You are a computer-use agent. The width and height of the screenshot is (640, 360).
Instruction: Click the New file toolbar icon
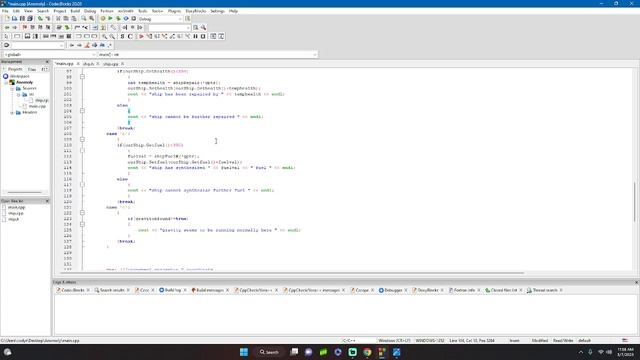coord(7,19)
